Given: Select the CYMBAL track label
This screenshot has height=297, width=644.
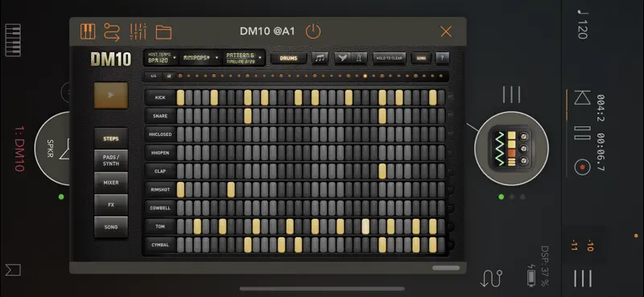Looking at the screenshot, I should (160, 245).
